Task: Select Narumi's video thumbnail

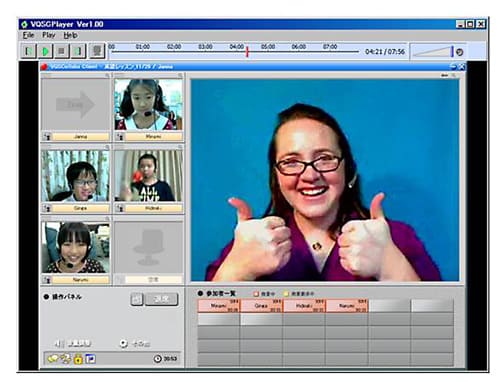Action: click(76, 248)
